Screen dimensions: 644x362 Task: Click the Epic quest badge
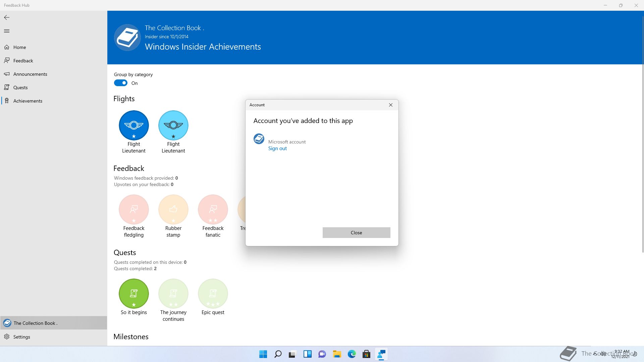(213, 294)
